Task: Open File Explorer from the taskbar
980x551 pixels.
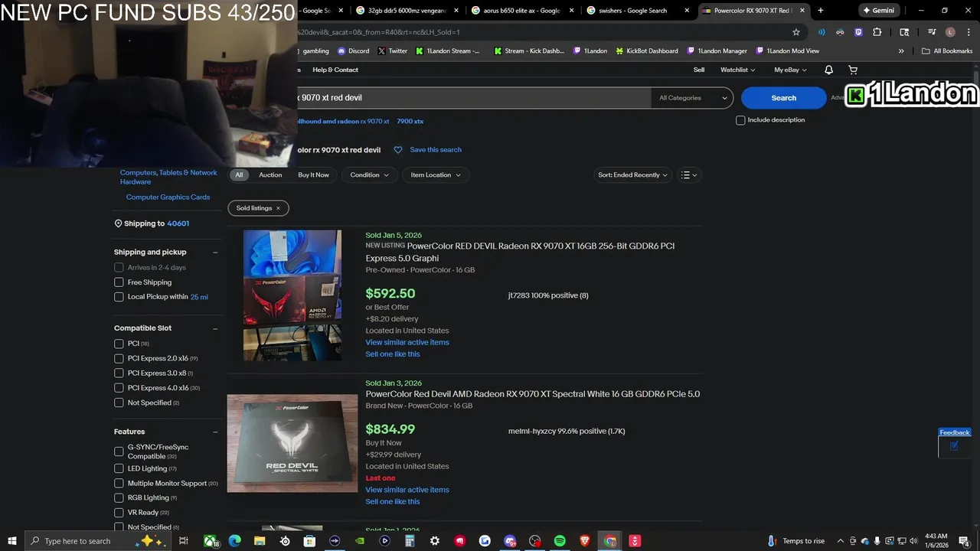Action: point(260,541)
